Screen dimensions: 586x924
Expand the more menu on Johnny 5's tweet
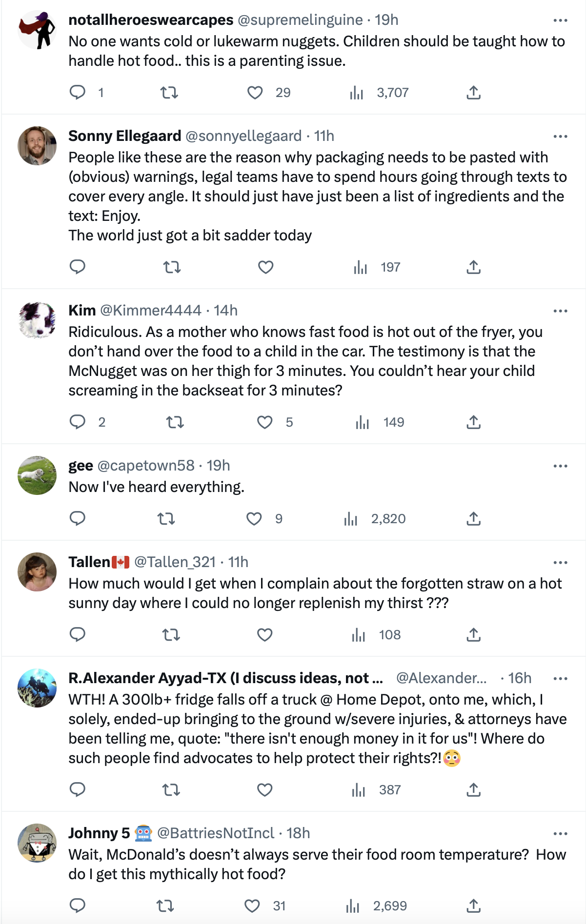click(x=560, y=834)
